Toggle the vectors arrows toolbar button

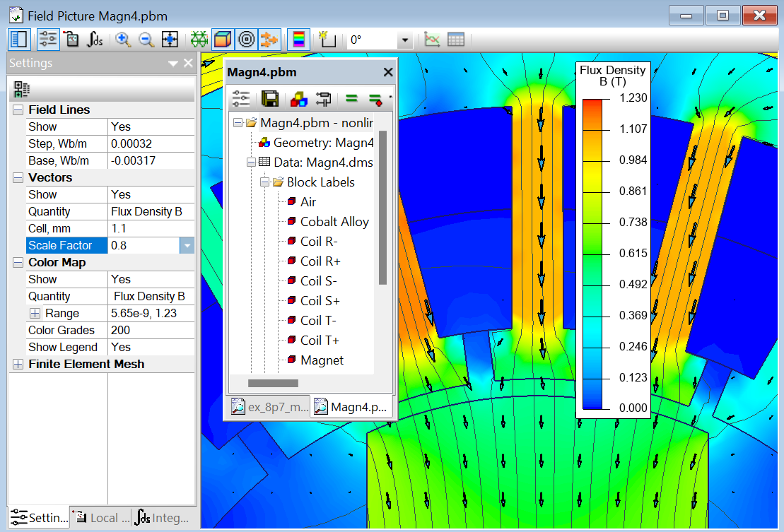pos(269,40)
